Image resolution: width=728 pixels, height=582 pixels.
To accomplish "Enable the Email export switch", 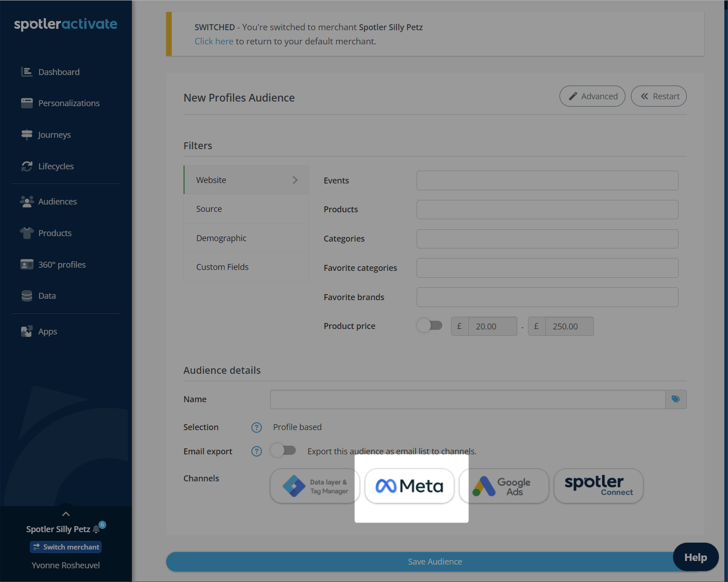I will point(283,451).
